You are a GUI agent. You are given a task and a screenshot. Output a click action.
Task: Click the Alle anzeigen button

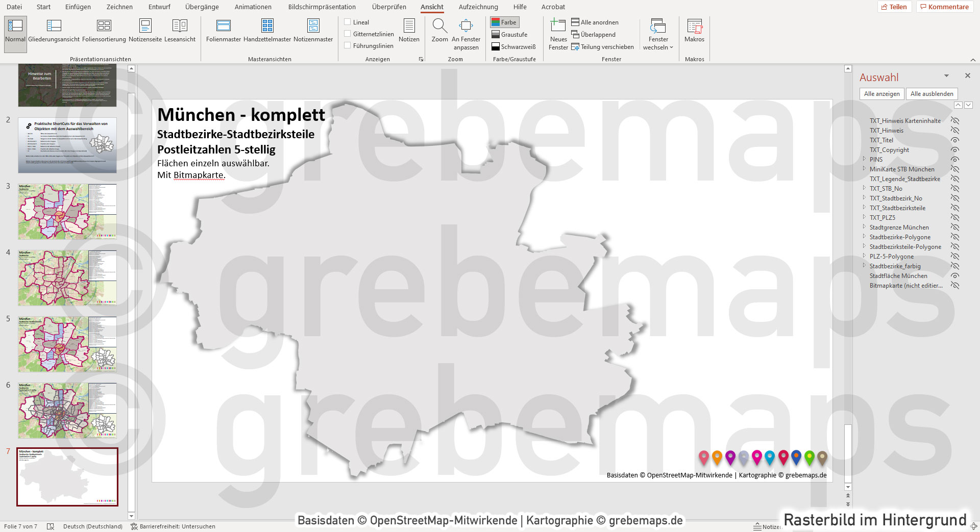point(881,93)
